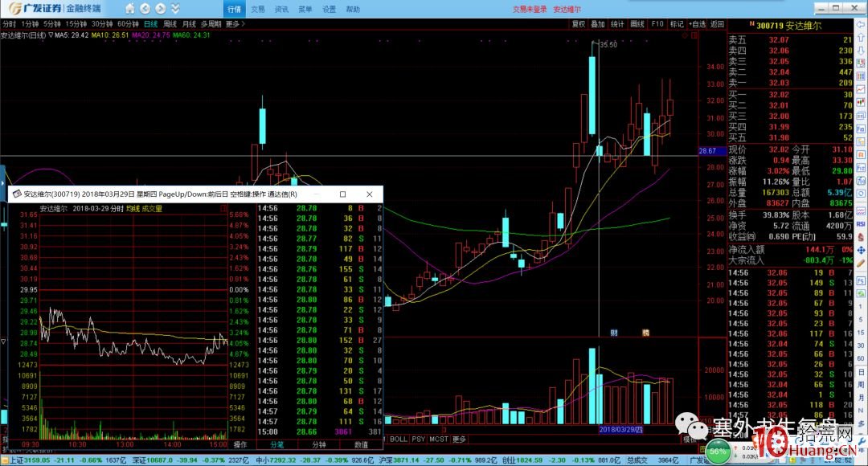868x466 pixels.
Task: Click the 标记 mark button
Action: coord(677,24)
